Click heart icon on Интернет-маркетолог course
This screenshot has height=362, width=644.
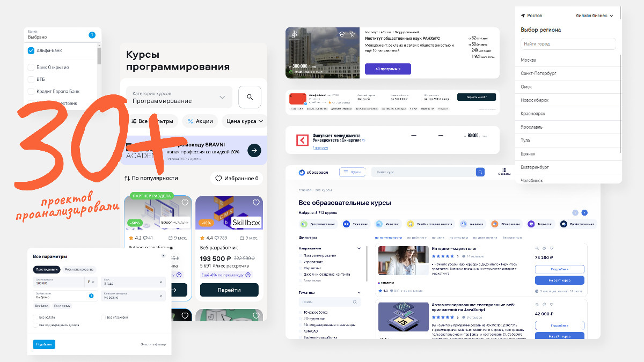[551, 248]
